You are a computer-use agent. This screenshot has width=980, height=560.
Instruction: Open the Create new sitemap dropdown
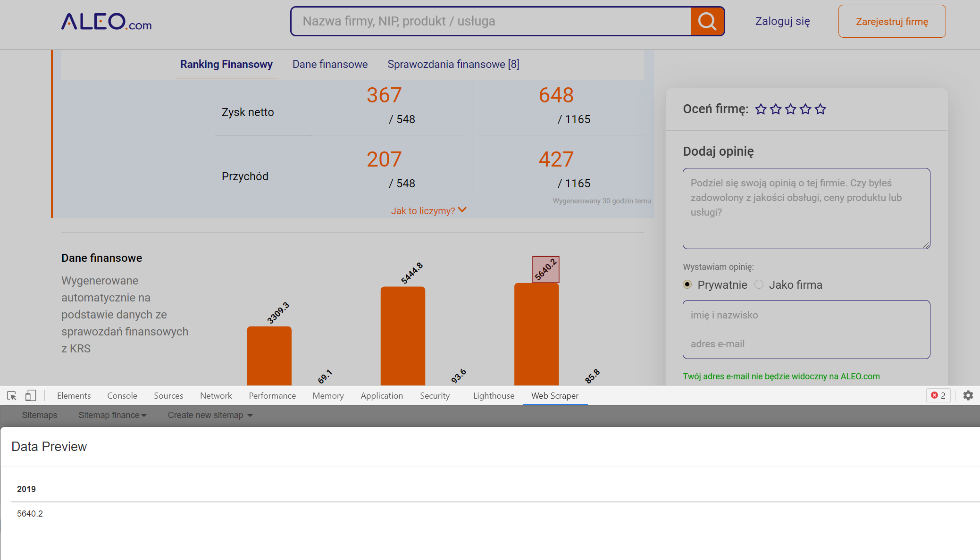210,415
